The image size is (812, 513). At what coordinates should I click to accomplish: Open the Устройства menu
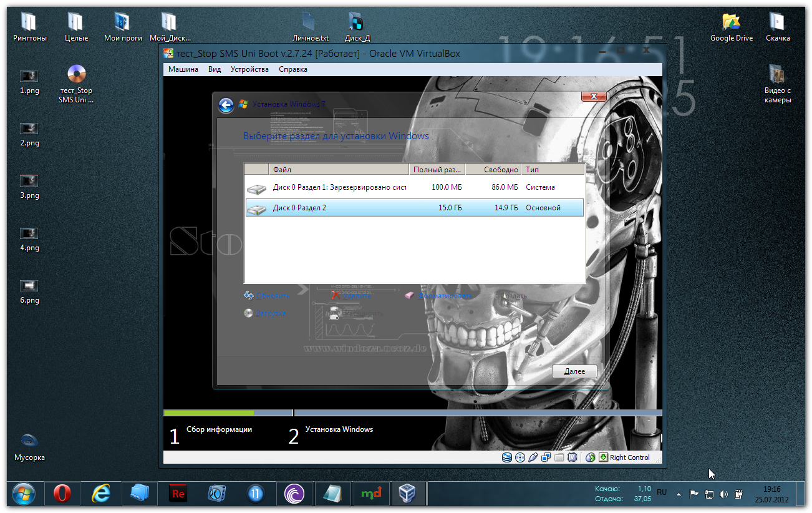coord(249,69)
